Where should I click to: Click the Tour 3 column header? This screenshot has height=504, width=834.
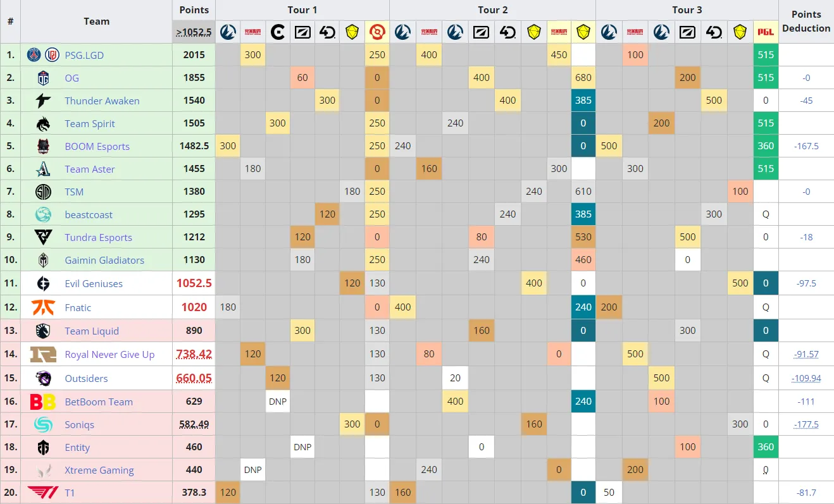pos(687,10)
